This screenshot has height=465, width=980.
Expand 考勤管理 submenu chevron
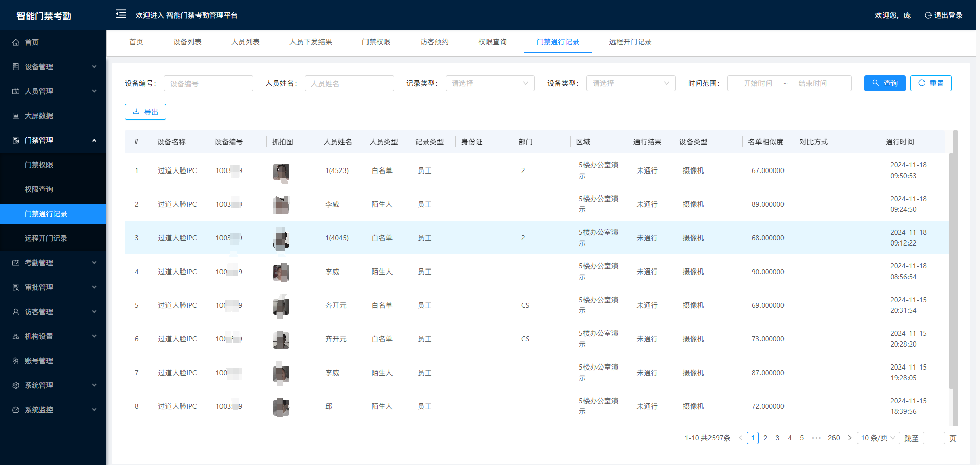tap(94, 263)
